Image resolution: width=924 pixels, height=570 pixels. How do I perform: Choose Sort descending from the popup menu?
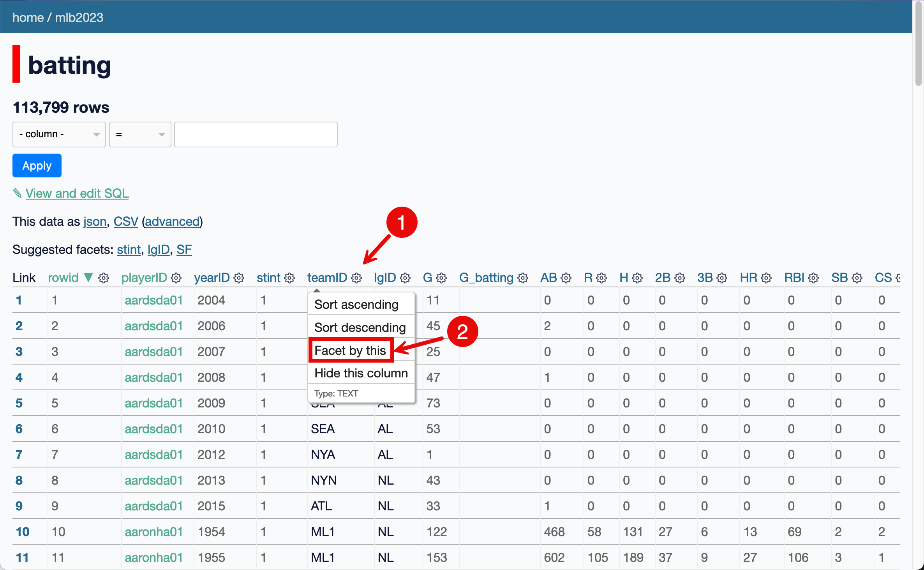point(360,327)
